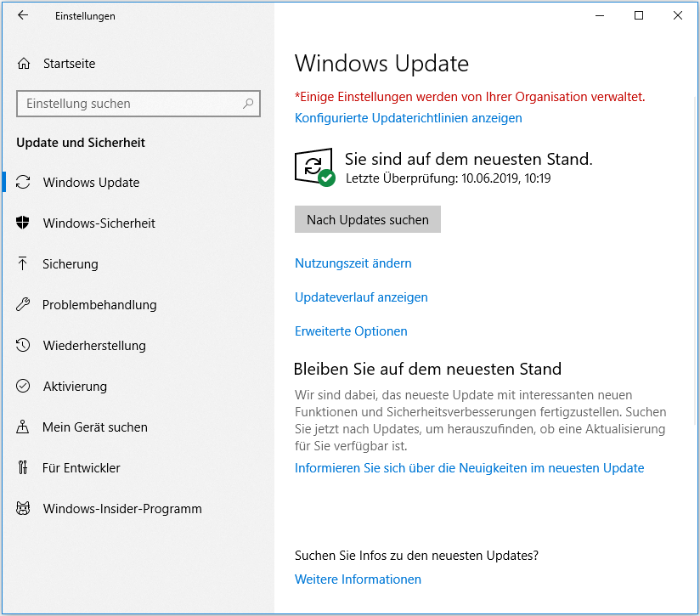Open Erweiterte Optionen link
The image size is (700, 616).
coord(351,331)
